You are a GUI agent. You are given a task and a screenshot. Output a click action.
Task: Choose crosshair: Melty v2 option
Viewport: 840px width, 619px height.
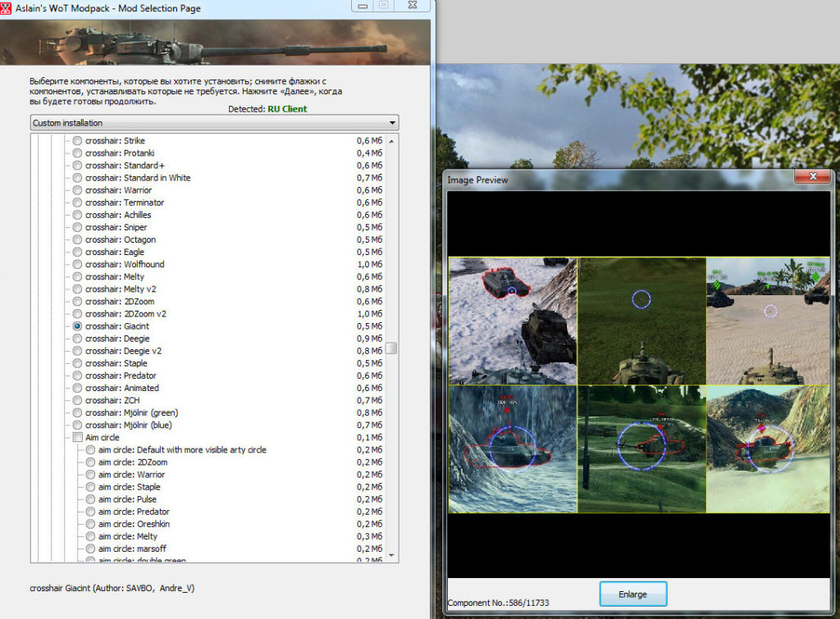tap(77, 289)
